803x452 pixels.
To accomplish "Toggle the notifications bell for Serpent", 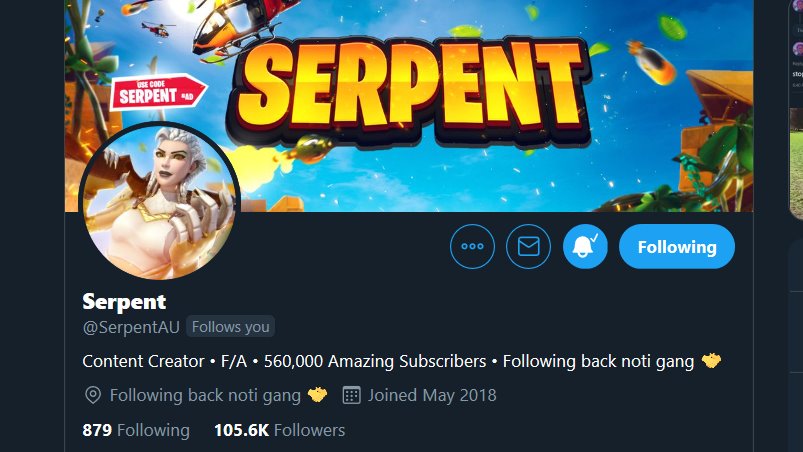I will point(585,247).
